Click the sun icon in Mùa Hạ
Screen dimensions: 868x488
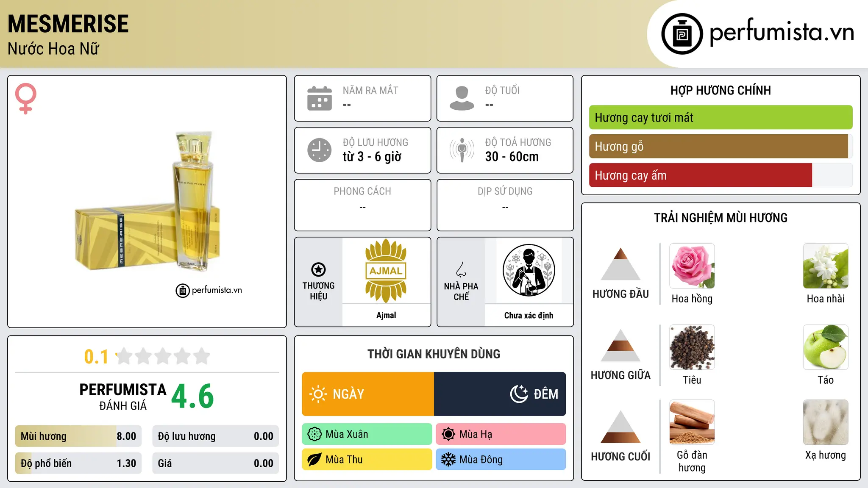(448, 434)
